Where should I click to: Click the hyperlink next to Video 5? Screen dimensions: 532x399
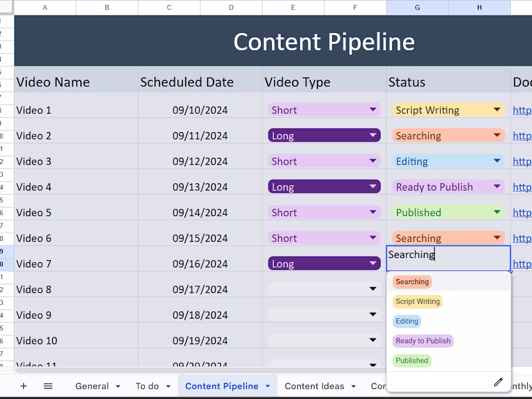pyautogui.click(x=522, y=212)
